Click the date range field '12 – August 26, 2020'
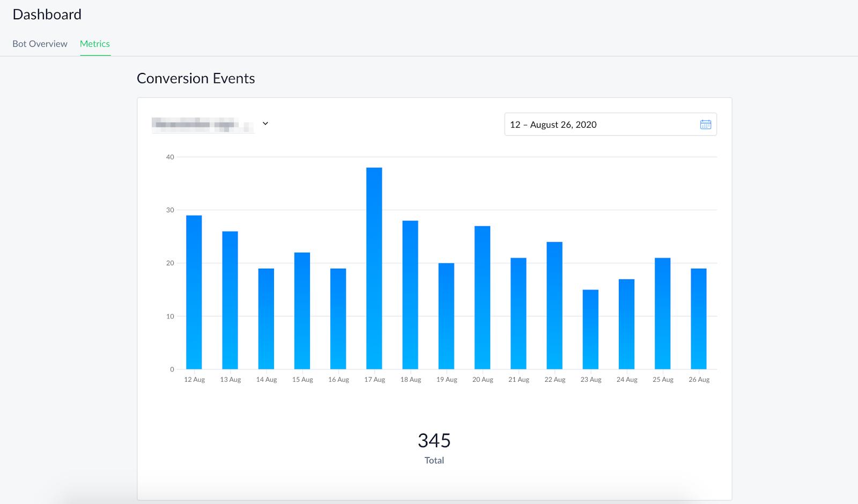 [610, 124]
